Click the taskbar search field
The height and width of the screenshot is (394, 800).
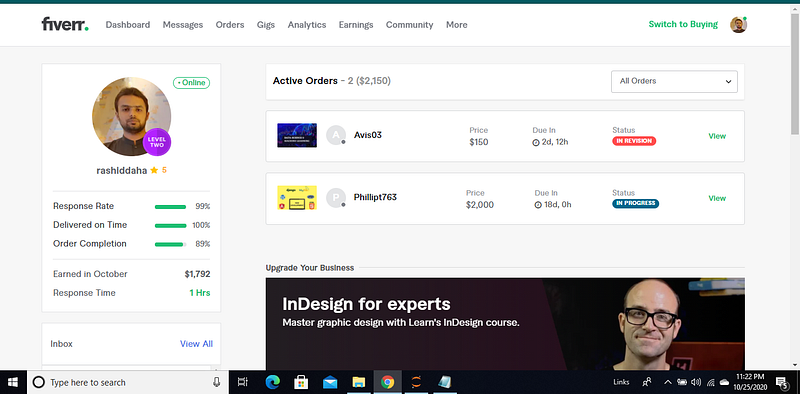pos(127,382)
